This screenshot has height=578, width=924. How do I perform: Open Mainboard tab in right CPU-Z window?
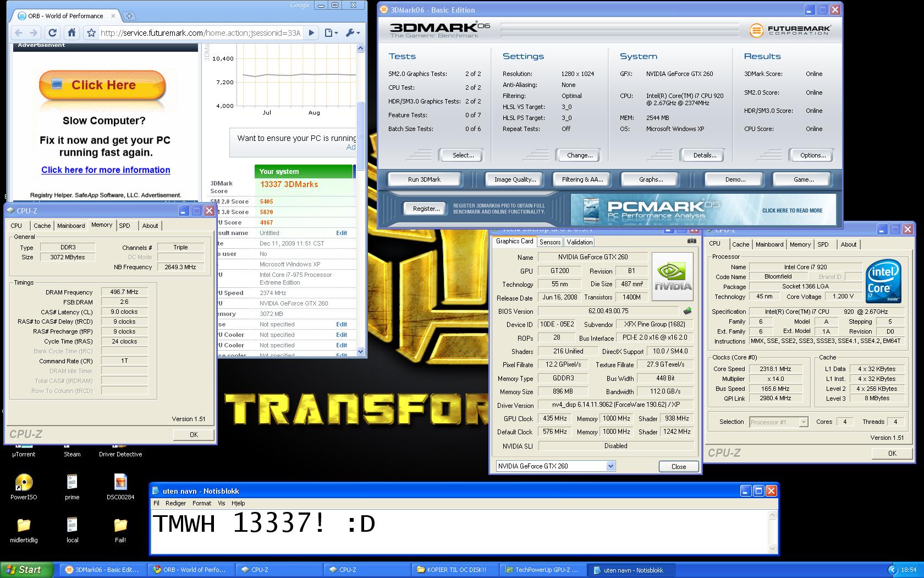click(x=769, y=244)
